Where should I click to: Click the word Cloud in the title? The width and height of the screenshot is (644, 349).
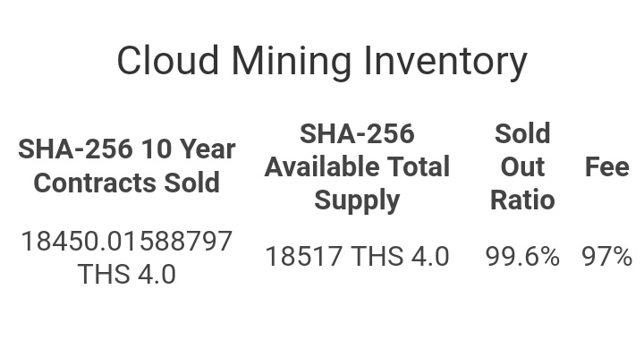click(167, 60)
